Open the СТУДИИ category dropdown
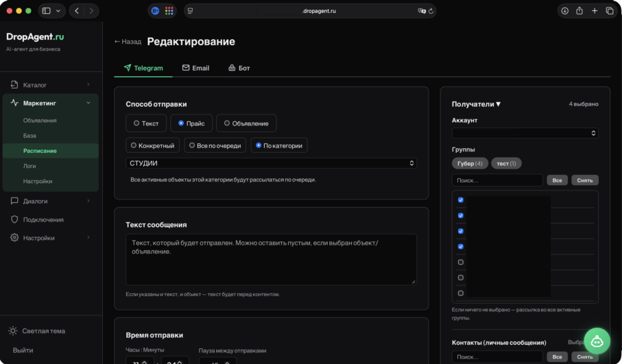 [271, 163]
